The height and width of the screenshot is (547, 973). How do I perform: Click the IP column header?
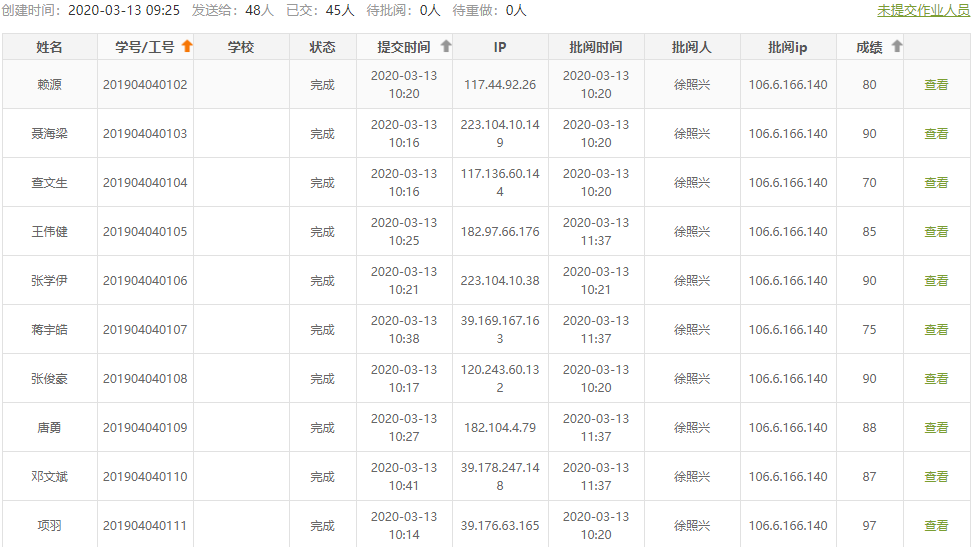pyautogui.click(x=500, y=47)
